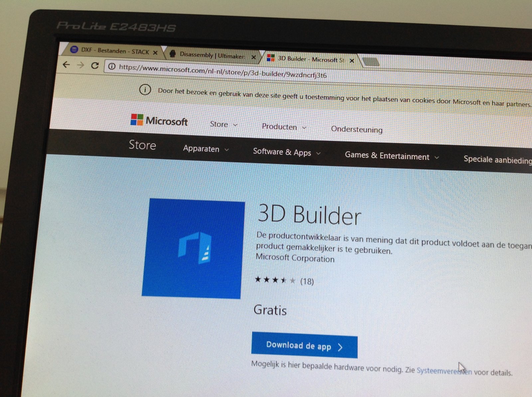This screenshot has height=397, width=532.
Task: Click the Gratis price label
Action: [270, 310]
